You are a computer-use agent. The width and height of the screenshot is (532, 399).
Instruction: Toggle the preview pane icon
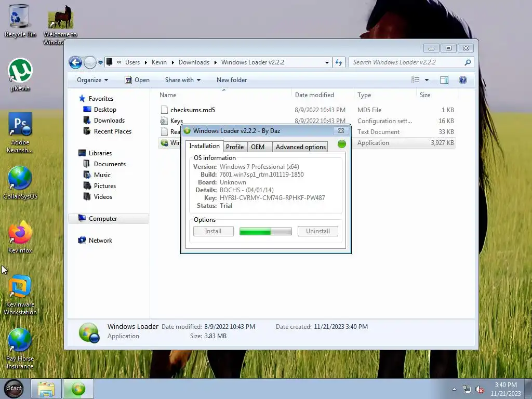[444, 80]
